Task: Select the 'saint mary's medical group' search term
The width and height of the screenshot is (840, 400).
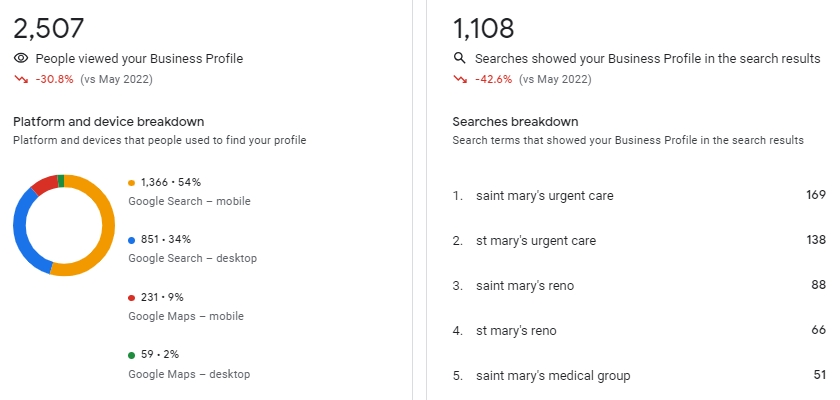Action: point(553,376)
